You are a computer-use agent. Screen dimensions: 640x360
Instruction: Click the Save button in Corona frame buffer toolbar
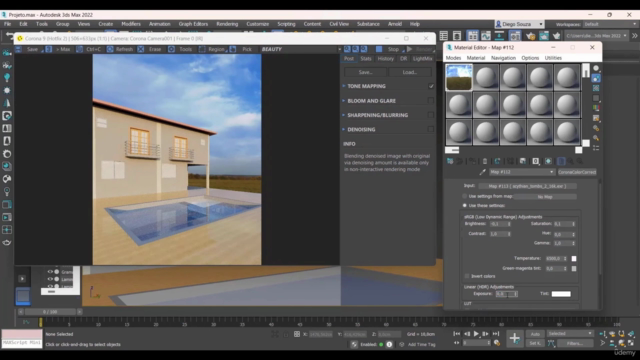pos(32,49)
